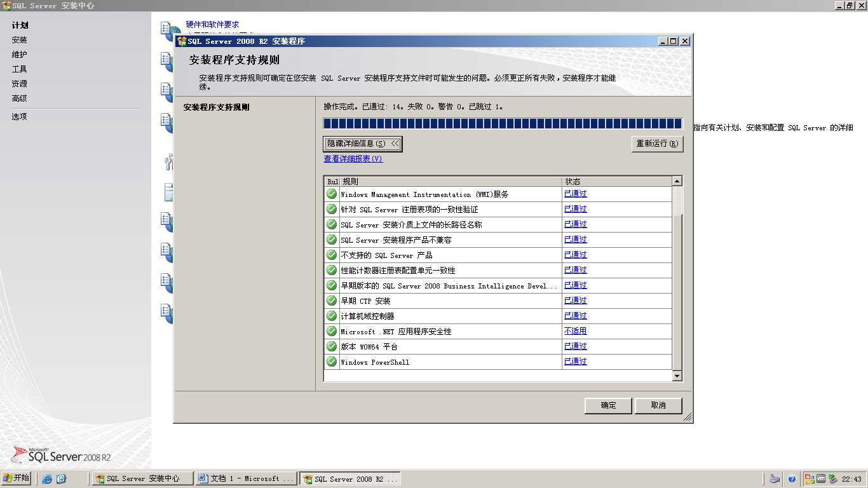Click rule text 早期 CTP 安装
This screenshot has width=868, height=488.
coord(366,301)
